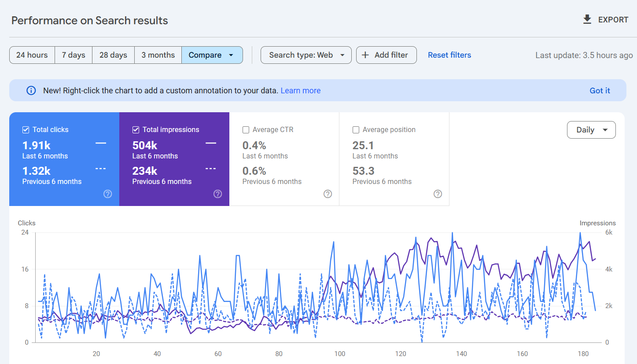Open the help icon on Average CTR card

click(328, 194)
